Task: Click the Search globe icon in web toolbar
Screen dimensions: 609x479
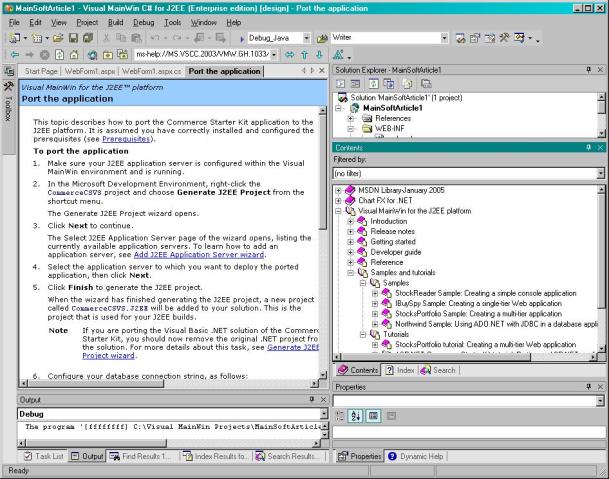Action: (92, 55)
